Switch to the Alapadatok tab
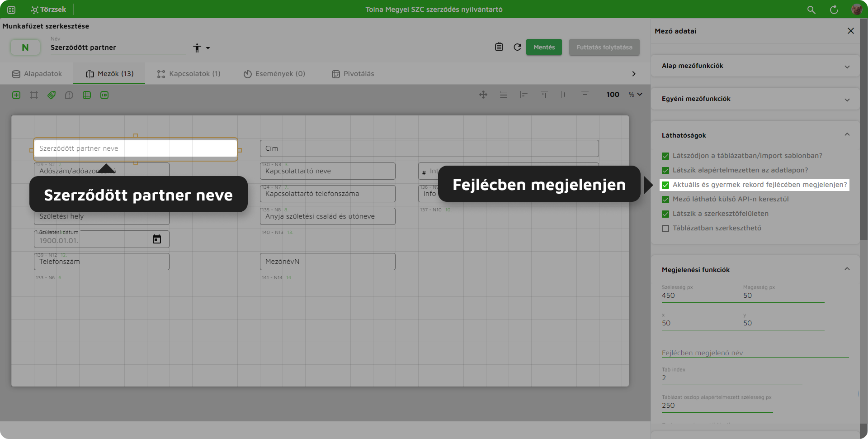Screen dimensions: 868x439 pyautogui.click(x=37, y=74)
